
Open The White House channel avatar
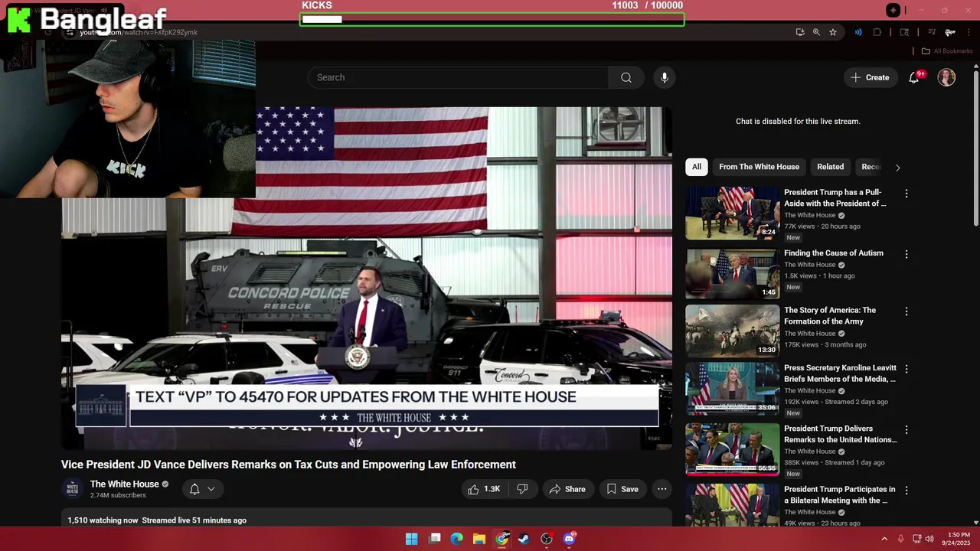(x=72, y=488)
